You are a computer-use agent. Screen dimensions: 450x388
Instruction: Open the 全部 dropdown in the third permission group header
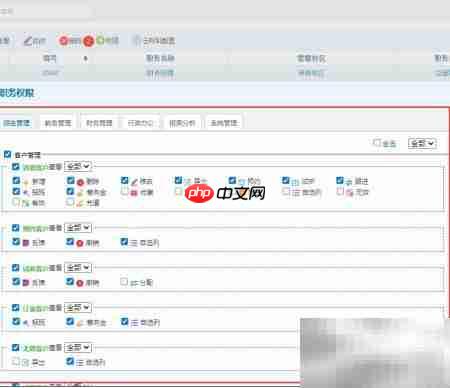click(x=78, y=268)
